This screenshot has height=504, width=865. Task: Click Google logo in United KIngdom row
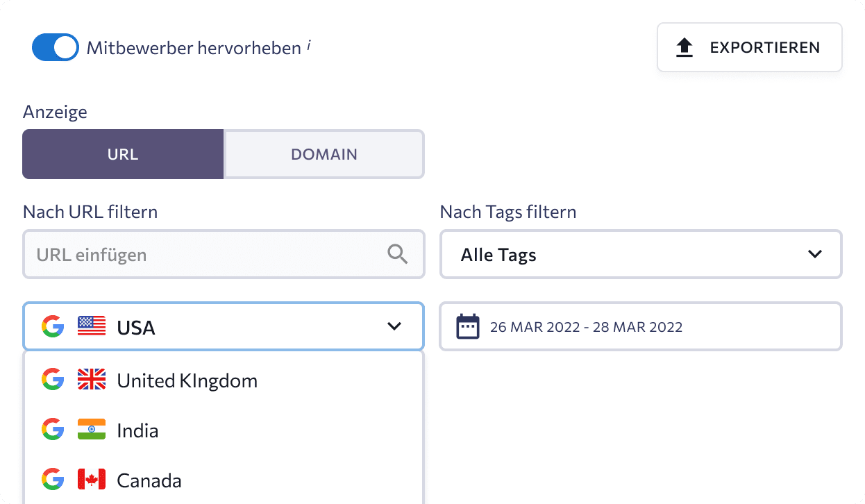point(53,380)
